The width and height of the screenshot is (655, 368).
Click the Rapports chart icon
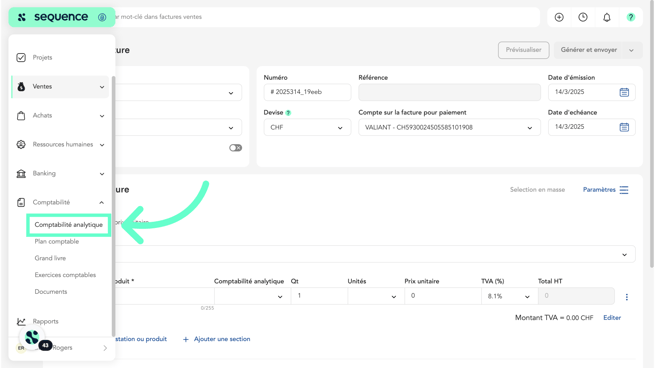(21, 321)
